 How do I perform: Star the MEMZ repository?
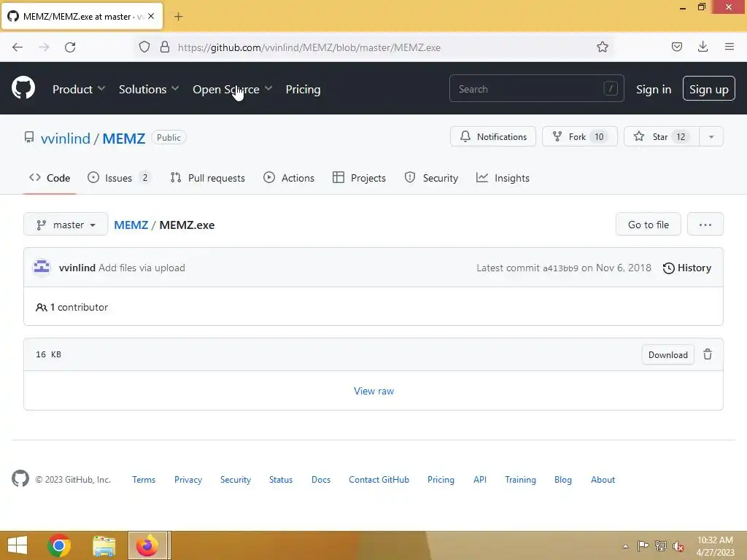click(x=661, y=136)
